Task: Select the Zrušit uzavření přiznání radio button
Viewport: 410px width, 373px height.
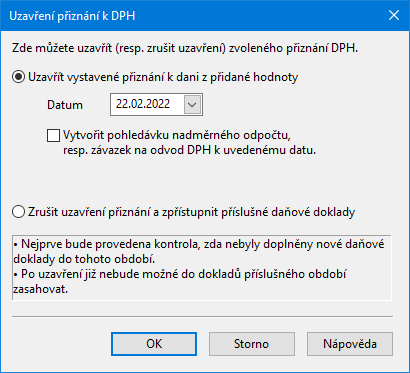Action: 18,212
